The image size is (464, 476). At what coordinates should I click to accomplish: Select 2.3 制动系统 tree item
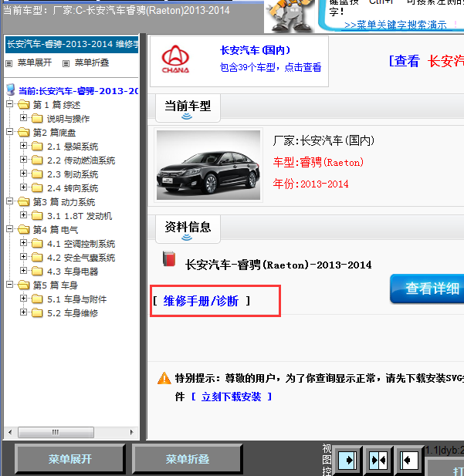pos(73,174)
